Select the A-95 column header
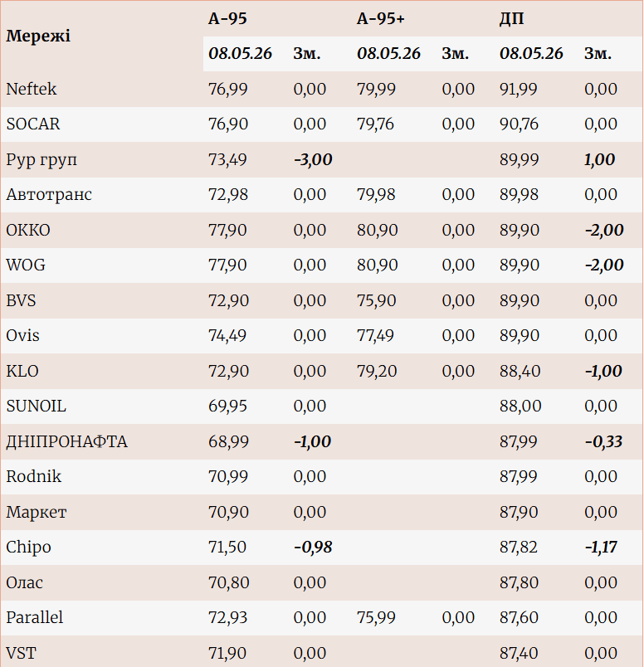Image resolution: width=644 pixels, height=667 pixels. 227,19
